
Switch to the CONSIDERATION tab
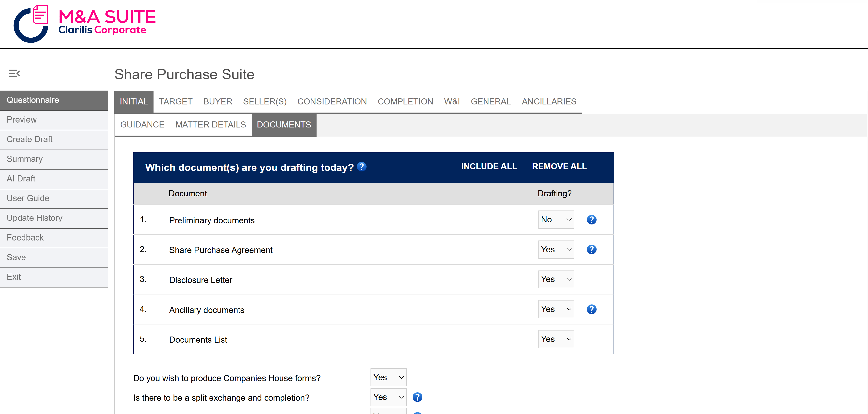[x=332, y=101]
